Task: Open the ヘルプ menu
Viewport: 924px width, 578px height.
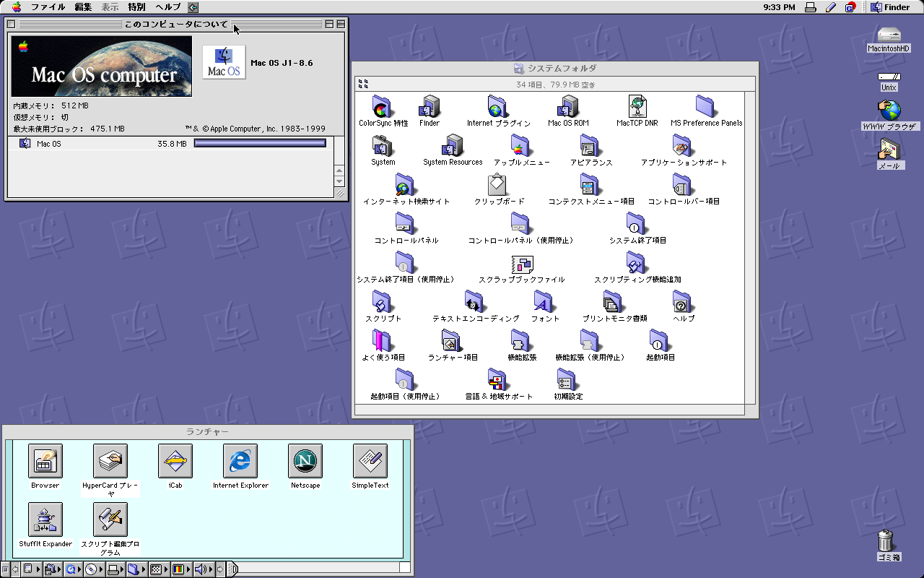Action: coord(168,7)
